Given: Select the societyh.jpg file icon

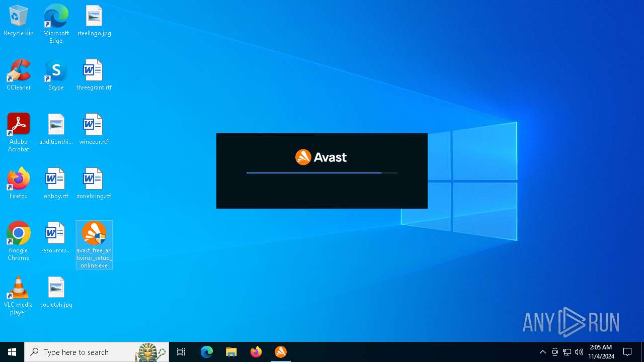Looking at the screenshot, I should (56, 293).
